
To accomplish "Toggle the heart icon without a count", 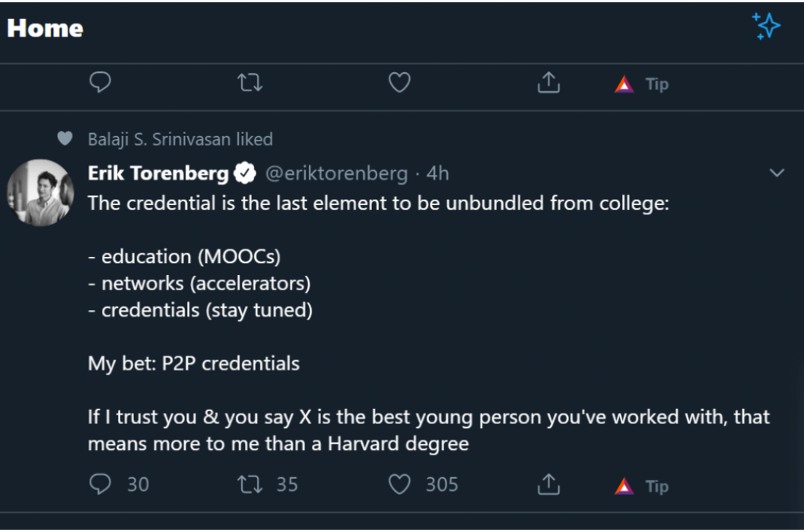I will [400, 83].
